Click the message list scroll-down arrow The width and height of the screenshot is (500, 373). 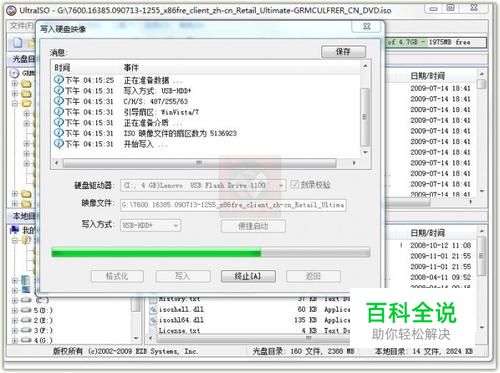365,152
